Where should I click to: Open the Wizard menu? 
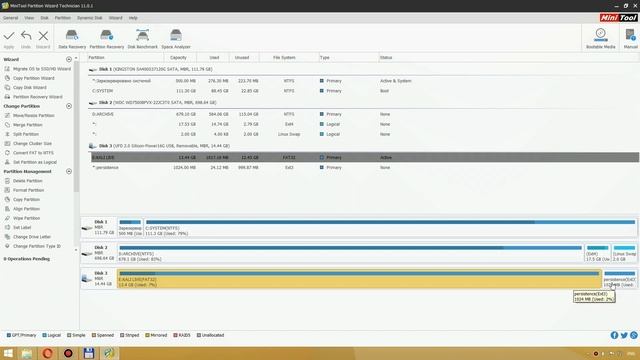coord(116,18)
